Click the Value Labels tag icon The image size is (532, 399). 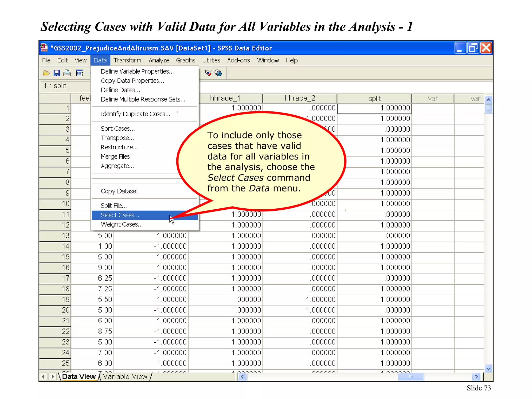pos(208,73)
